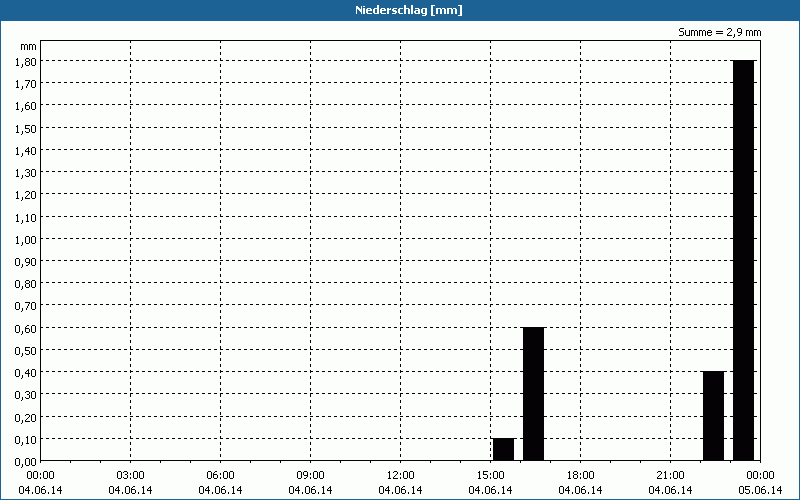The height and width of the screenshot is (500, 800).
Task: Select the 1,10 y-axis value
Action: point(26,218)
